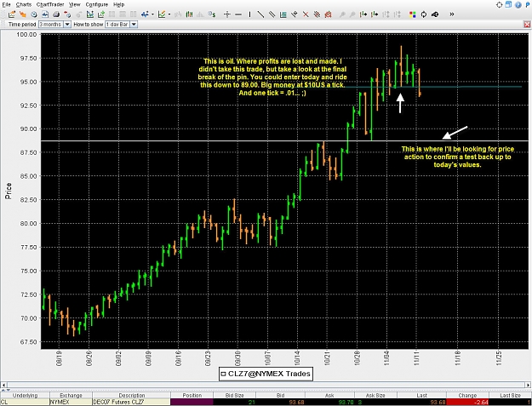Select the DEC07 Futures CLZ7 description cell

pyautogui.click(x=131, y=403)
